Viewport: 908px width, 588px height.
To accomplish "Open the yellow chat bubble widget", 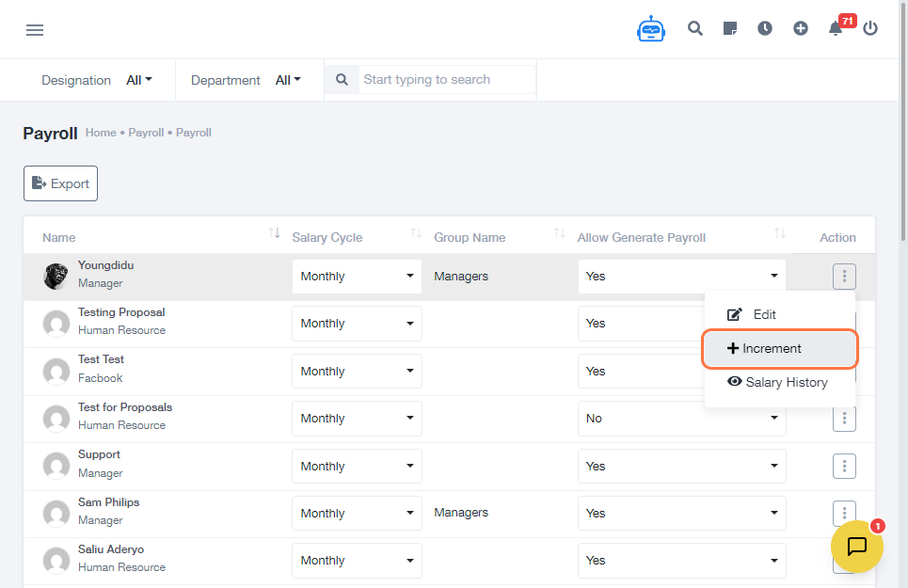I will pyautogui.click(x=856, y=547).
